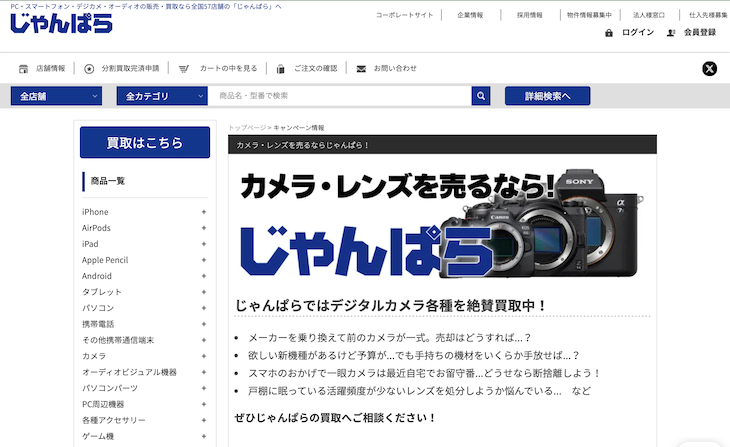Click the 分割買取完済申請 link
730x447 pixels.
[x=130, y=68]
